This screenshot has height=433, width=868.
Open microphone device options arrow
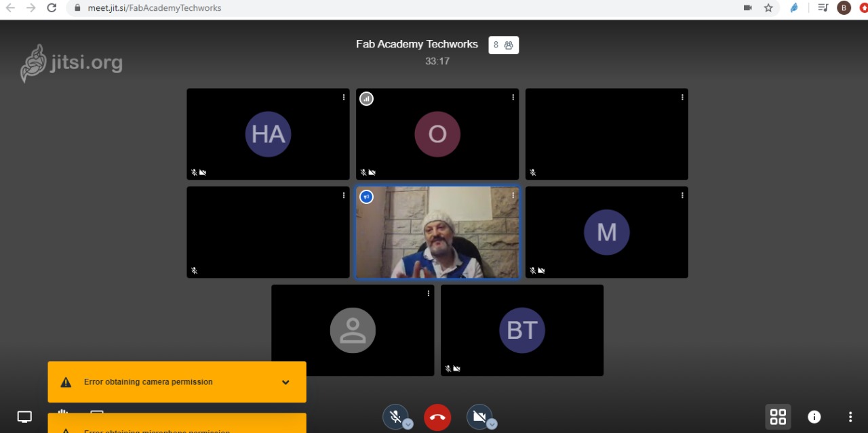(x=408, y=424)
